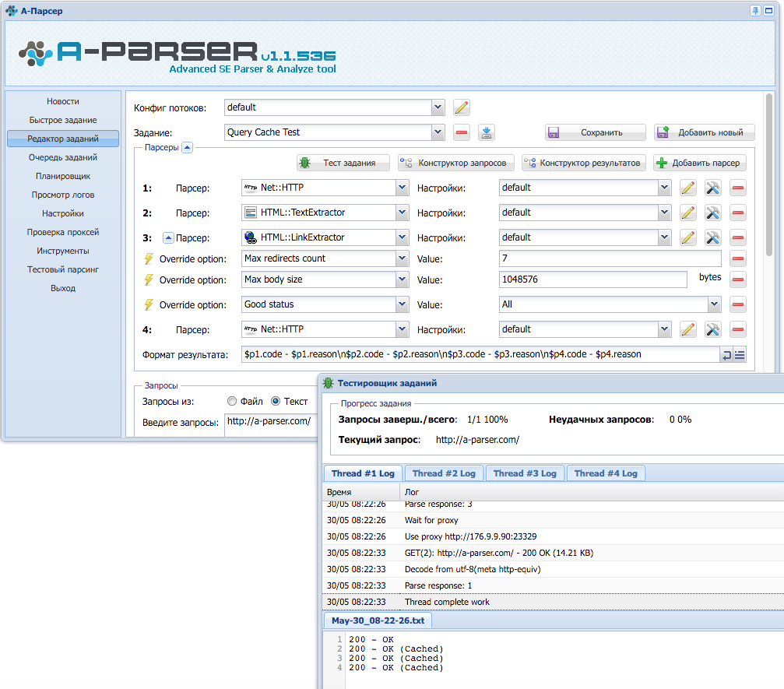The image size is (784, 689).
Task: Click task editor vertical scrollbar
Action: (769, 175)
